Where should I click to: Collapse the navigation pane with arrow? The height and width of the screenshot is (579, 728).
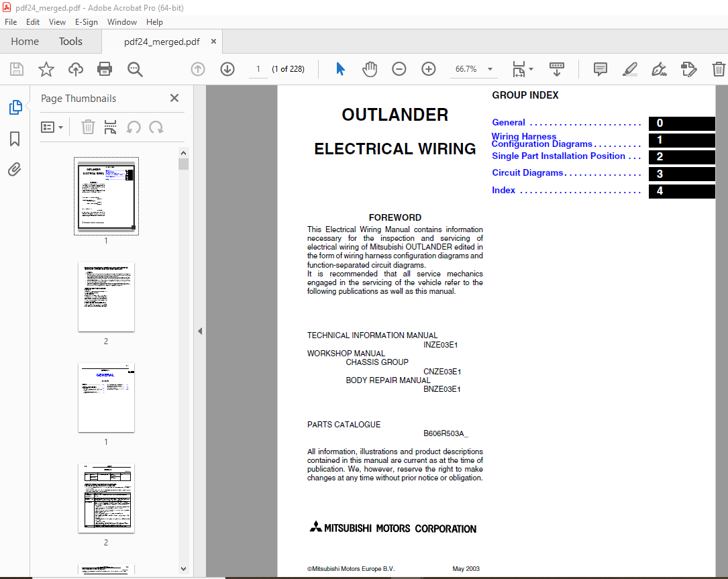200,331
